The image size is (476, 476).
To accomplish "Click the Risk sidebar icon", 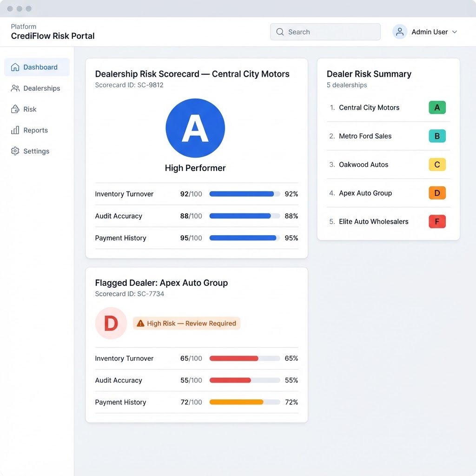I will [x=15, y=109].
